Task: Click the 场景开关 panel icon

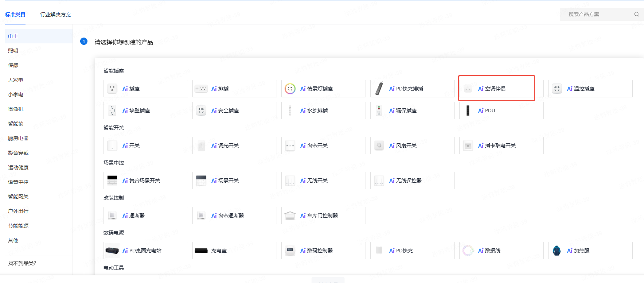Action: coord(201,181)
